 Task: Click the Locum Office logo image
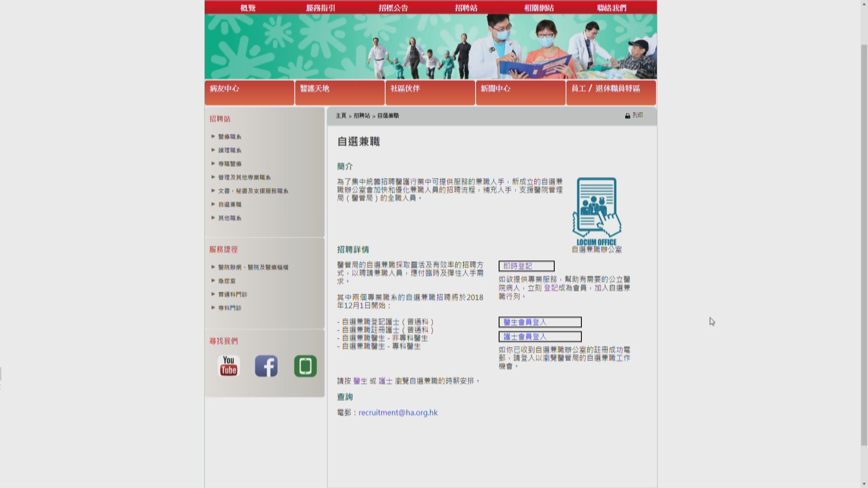[x=596, y=211]
